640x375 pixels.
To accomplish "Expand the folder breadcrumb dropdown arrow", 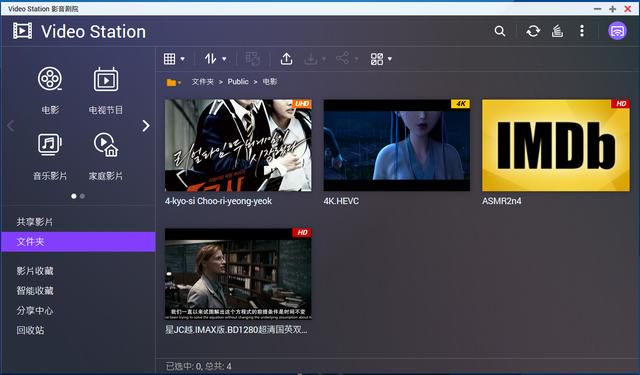I will pos(180,83).
